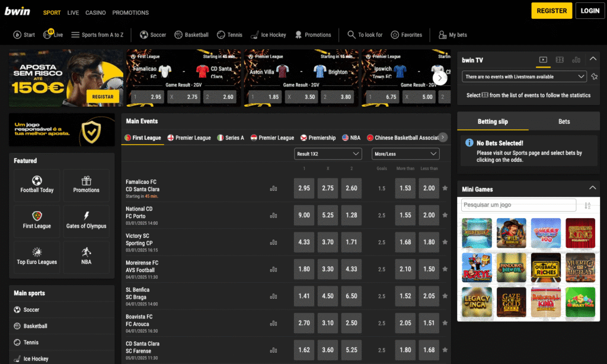607x364 pixels.
Task: Open the Ice Hockey section from top navigation
Action: [268, 35]
